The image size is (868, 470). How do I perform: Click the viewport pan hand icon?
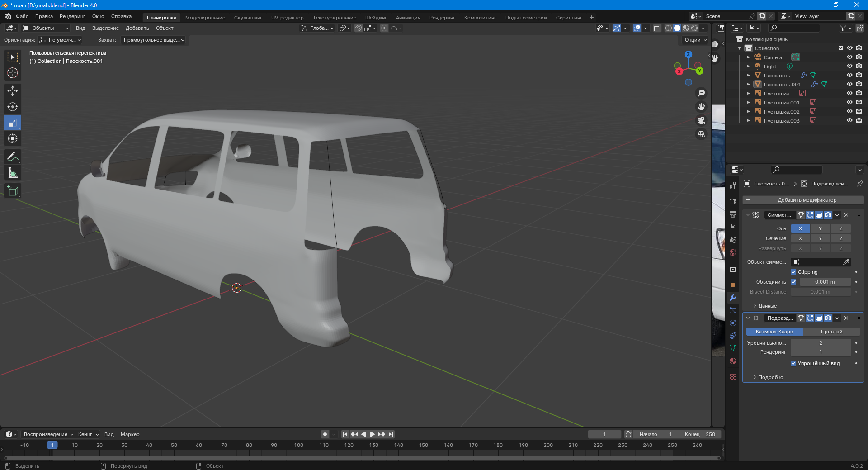click(x=701, y=107)
